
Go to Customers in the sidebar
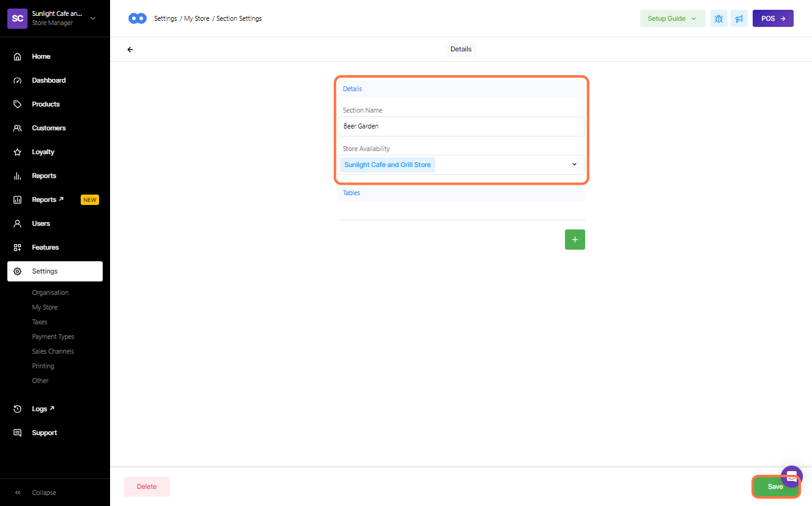[x=49, y=128]
